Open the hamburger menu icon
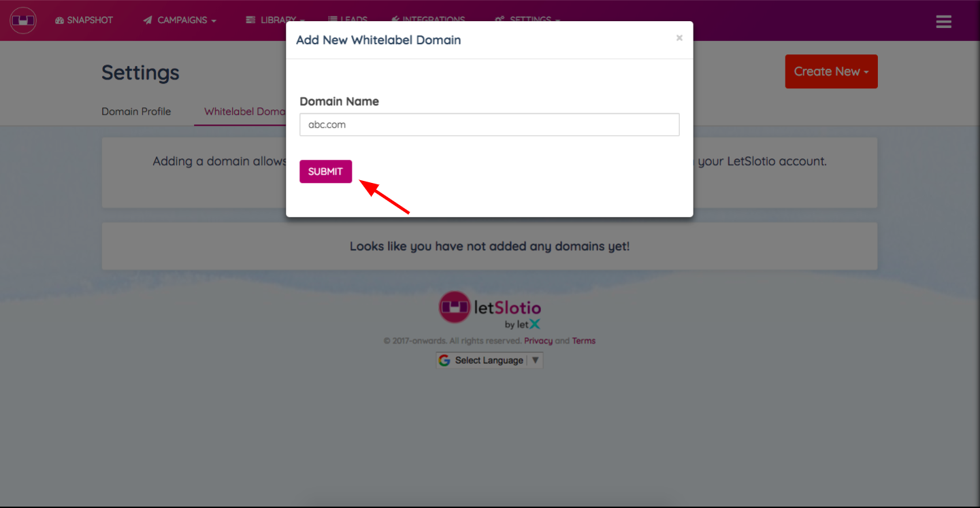980x508 pixels. [943, 22]
